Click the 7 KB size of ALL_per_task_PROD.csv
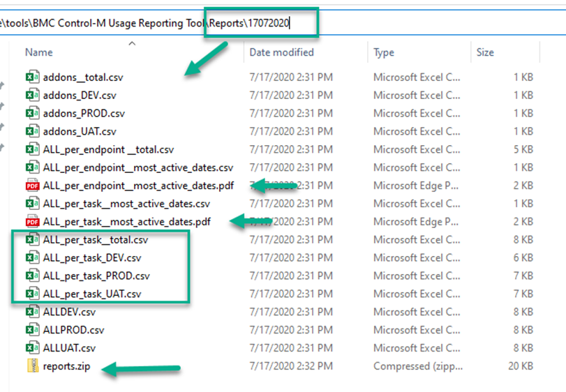566x392 pixels. click(x=523, y=276)
